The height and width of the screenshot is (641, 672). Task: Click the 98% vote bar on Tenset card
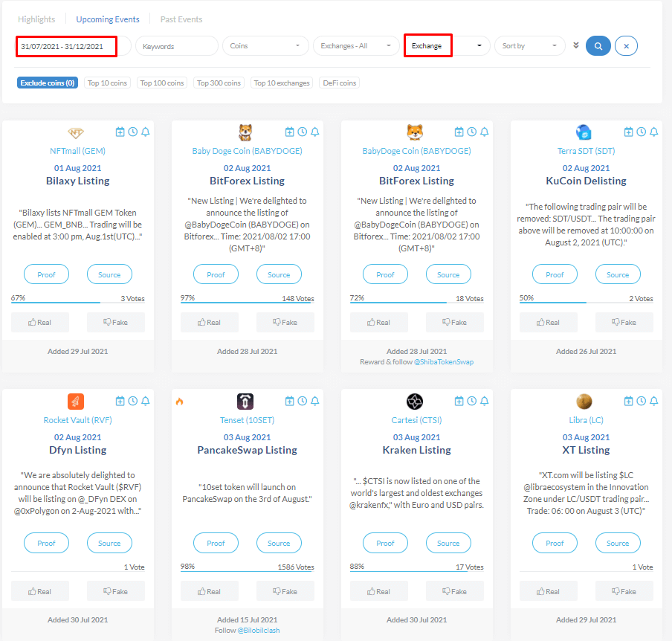tap(248, 571)
